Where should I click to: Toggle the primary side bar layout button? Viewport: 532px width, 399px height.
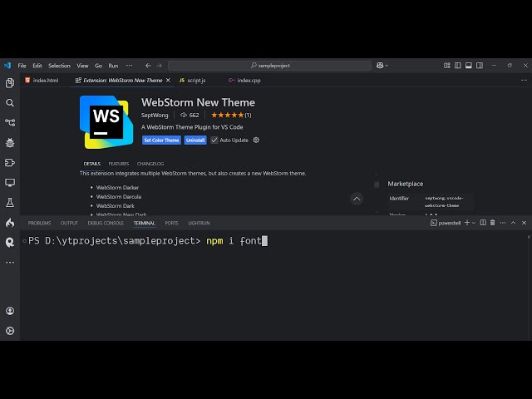coord(458,66)
